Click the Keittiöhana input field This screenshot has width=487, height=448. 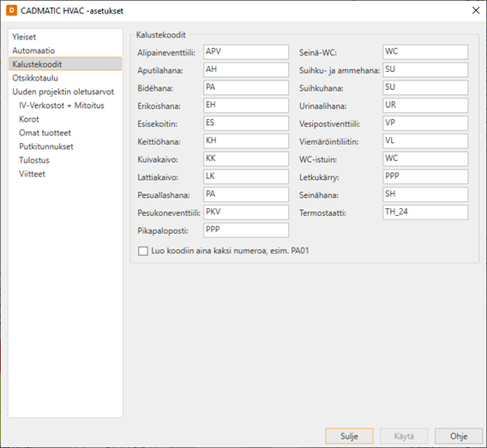pos(246,140)
